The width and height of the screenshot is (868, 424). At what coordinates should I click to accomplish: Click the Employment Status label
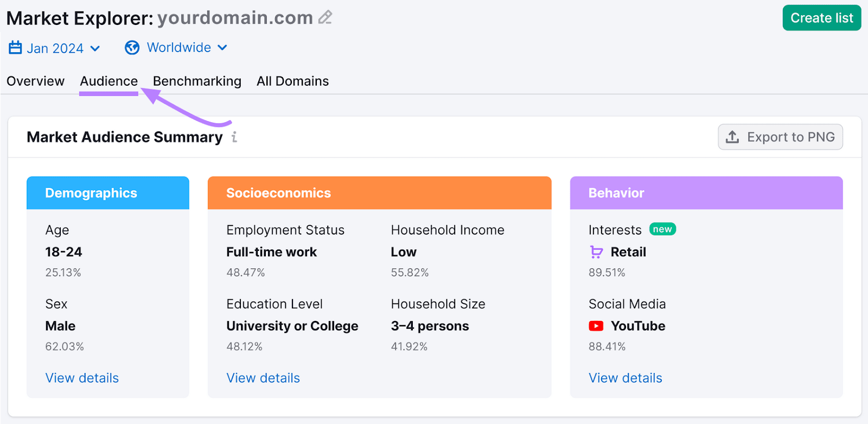click(x=285, y=230)
